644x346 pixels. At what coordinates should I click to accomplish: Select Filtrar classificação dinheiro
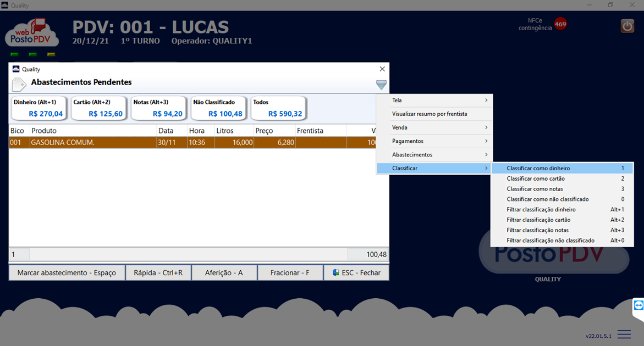click(562, 209)
